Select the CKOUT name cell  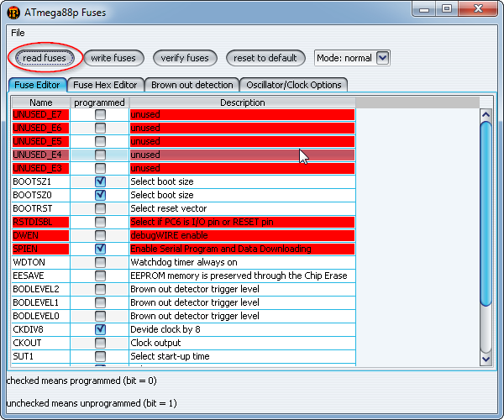pos(41,343)
